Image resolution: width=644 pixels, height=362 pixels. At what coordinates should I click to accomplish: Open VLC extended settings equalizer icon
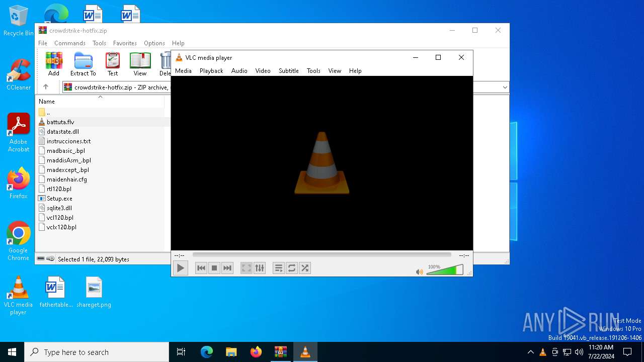[x=260, y=268]
